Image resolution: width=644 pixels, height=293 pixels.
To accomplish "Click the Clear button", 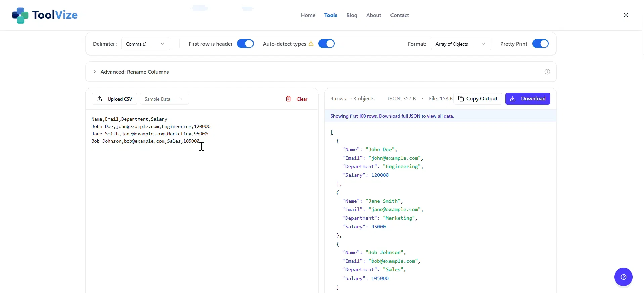I will (296, 99).
